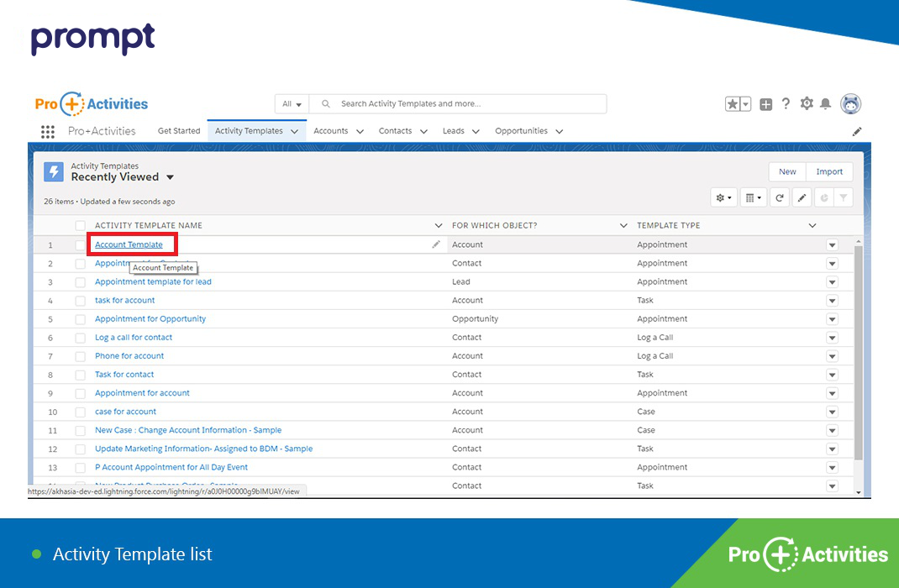899x588 pixels.
Task: Open the Opportunities tab
Action: pyautogui.click(x=521, y=131)
